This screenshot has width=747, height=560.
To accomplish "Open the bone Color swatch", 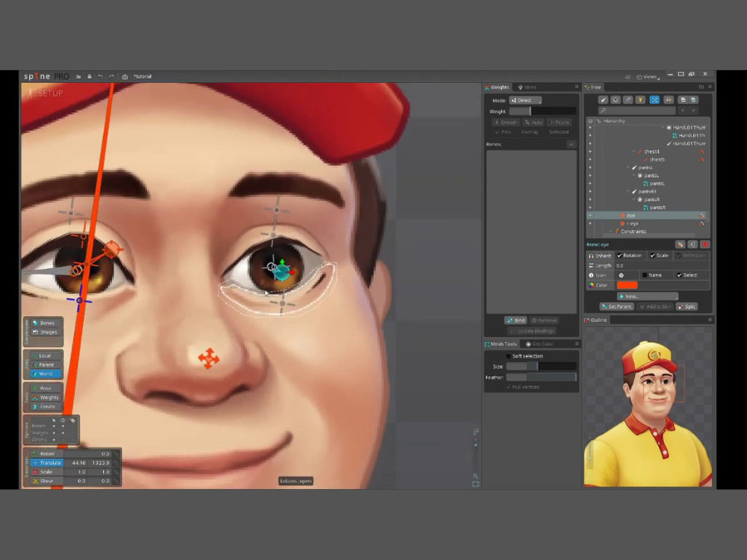I will (627, 284).
